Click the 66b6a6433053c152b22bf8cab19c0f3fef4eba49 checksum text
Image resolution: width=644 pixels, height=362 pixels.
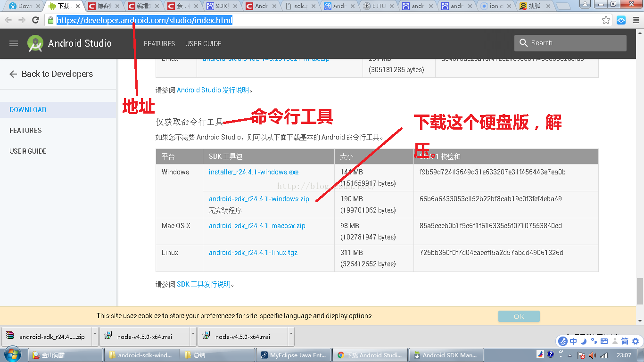point(490,199)
